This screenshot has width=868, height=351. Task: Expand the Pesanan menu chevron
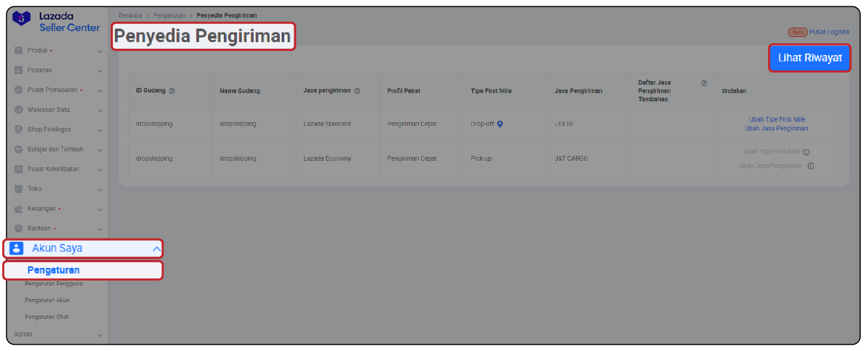(x=100, y=71)
